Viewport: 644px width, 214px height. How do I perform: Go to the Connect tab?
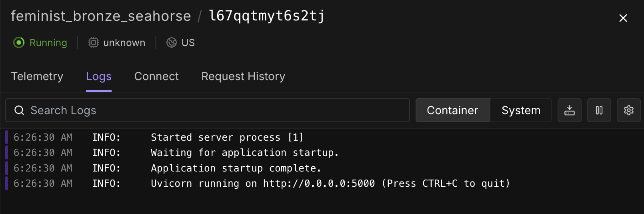[156, 77]
